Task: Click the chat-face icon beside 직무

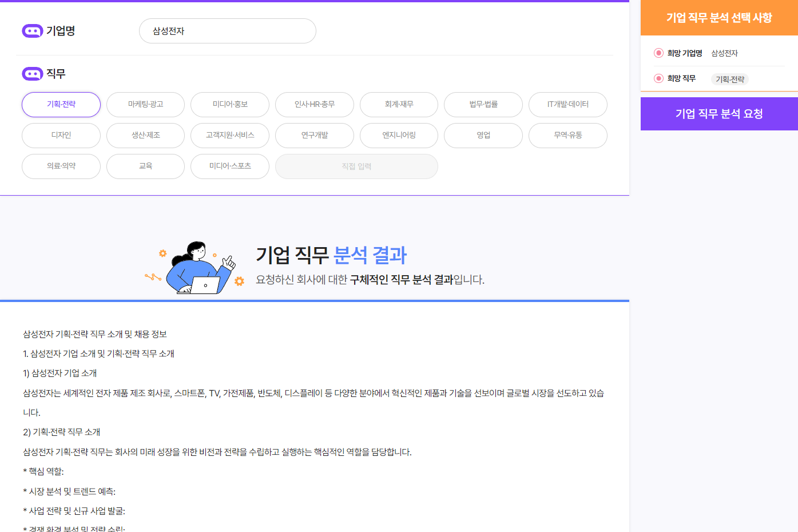Action: 33,74
